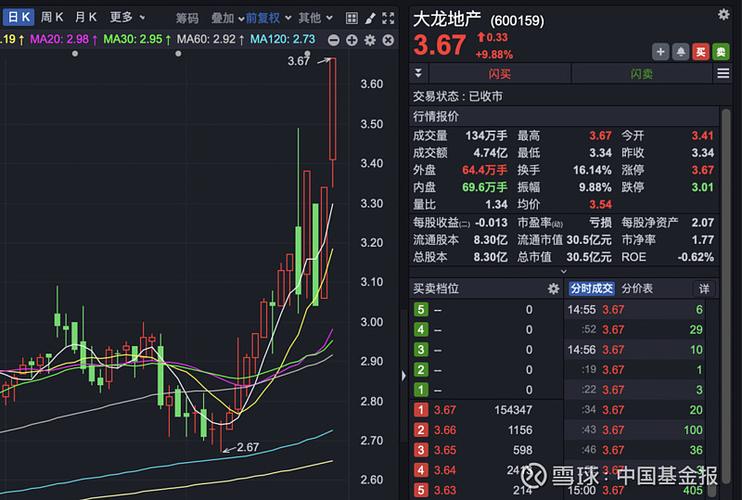The height and width of the screenshot is (500, 742).
Task: Open 买卖档位 settings gear
Action: (553, 289)
